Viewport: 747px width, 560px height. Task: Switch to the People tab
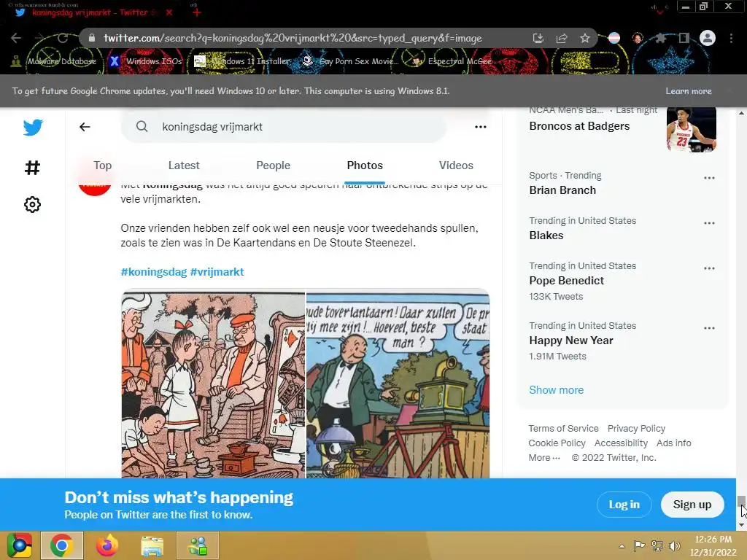(273, 166)
